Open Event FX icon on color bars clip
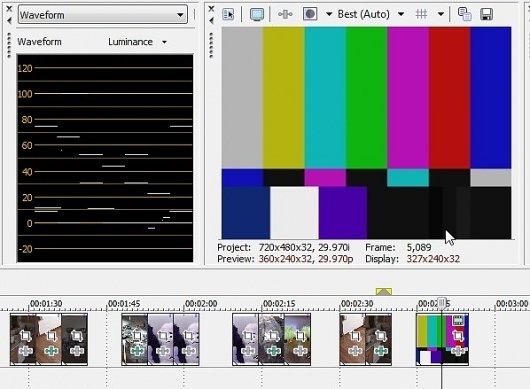This screenshot has height=389, width=530. [458, 351]
